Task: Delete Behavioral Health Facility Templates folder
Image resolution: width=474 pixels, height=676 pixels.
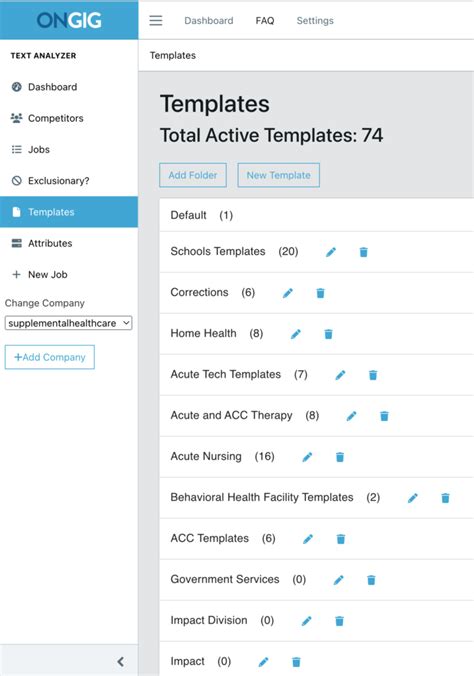Action: point(446,498)
